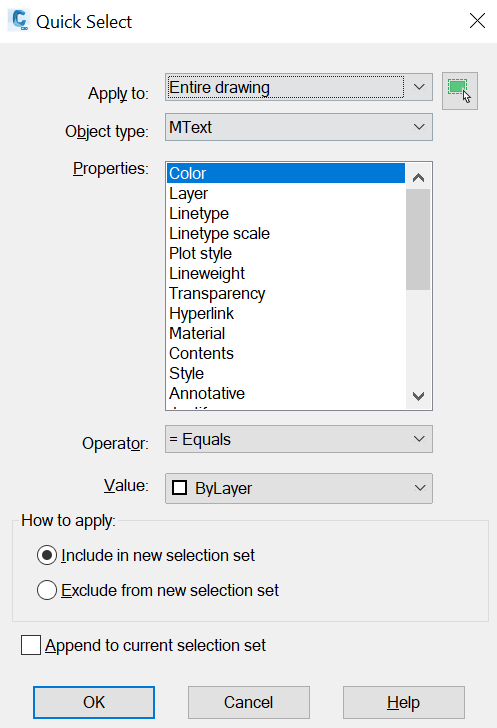Select Hyperlink property
This screenshot has height=728, width=497.
286,313
